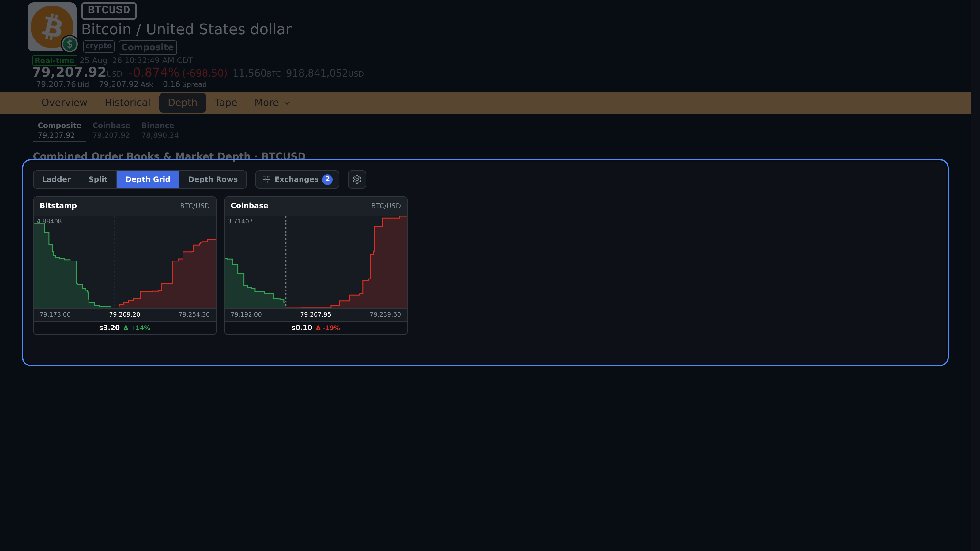Open the Tape tab
The width and height of the screenshot is (980, 551).
(x=226, y=103)
